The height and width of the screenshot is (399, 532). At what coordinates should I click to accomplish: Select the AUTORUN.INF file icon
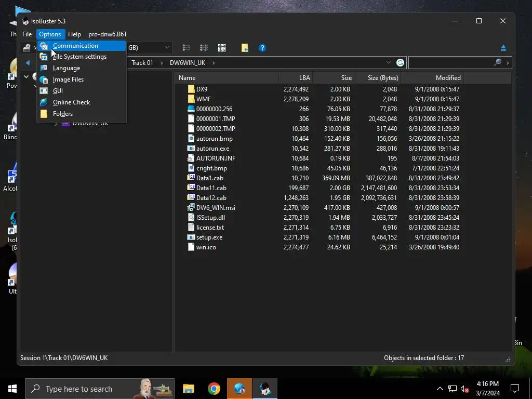191,158
